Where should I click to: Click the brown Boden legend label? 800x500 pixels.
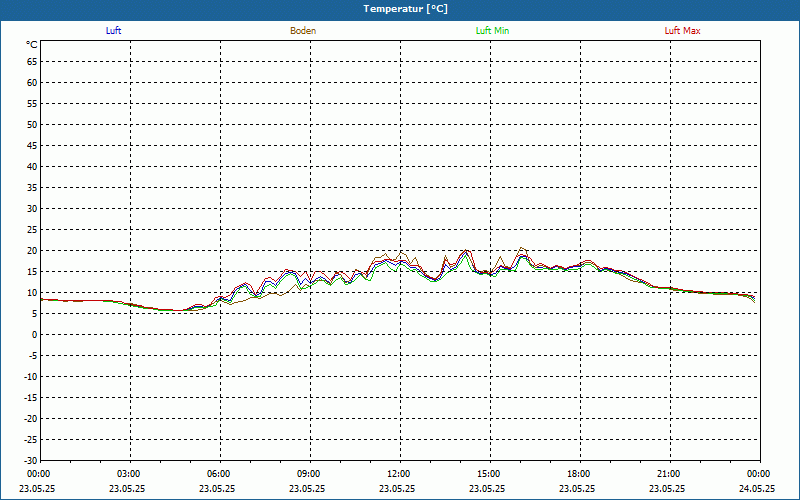pyautogui.click(x=303, y=31)
